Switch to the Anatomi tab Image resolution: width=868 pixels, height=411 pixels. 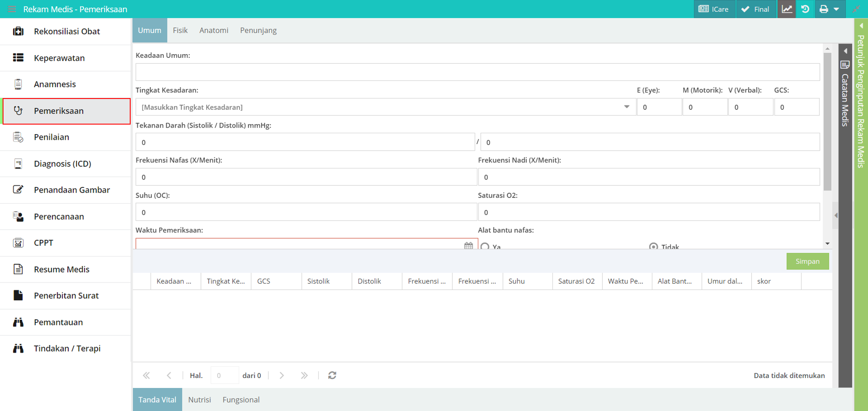(214, 30)
